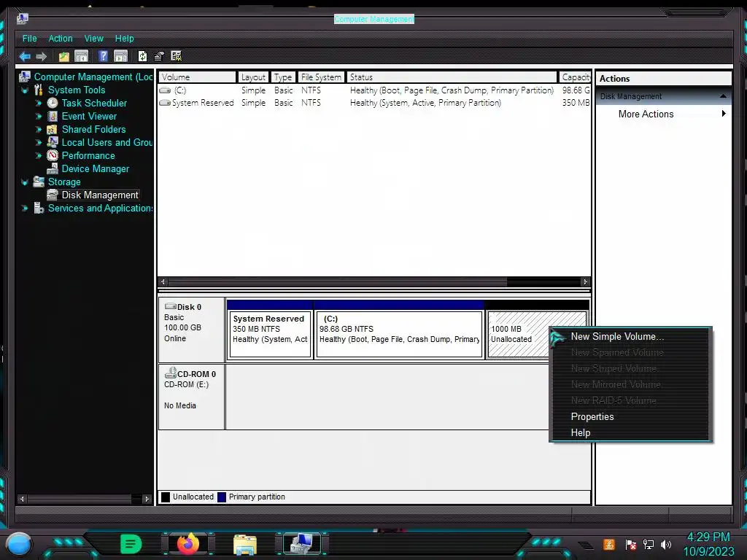Click the disk settings wizard toolbar icon
747x560 pixels.
click(x=177, y=56)
